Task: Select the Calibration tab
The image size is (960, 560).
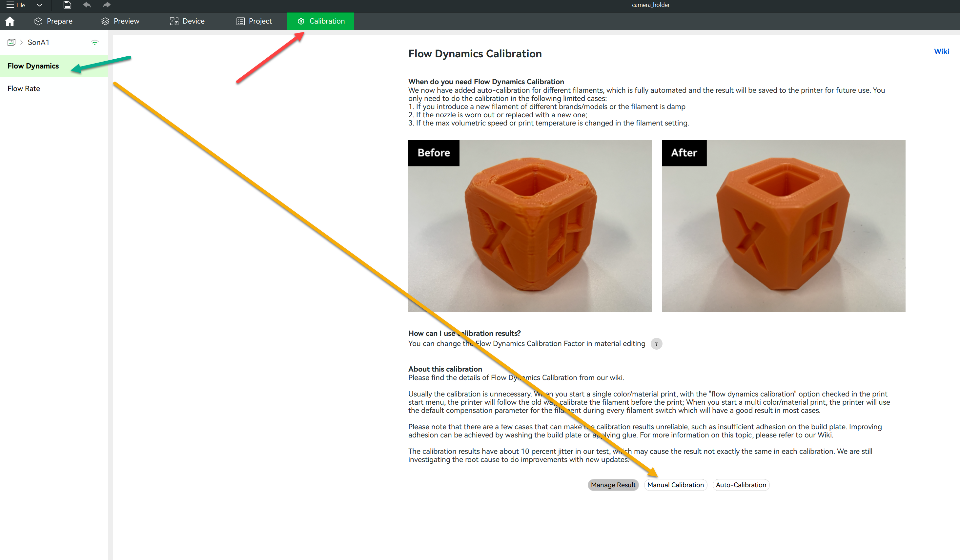Action: 321,21
